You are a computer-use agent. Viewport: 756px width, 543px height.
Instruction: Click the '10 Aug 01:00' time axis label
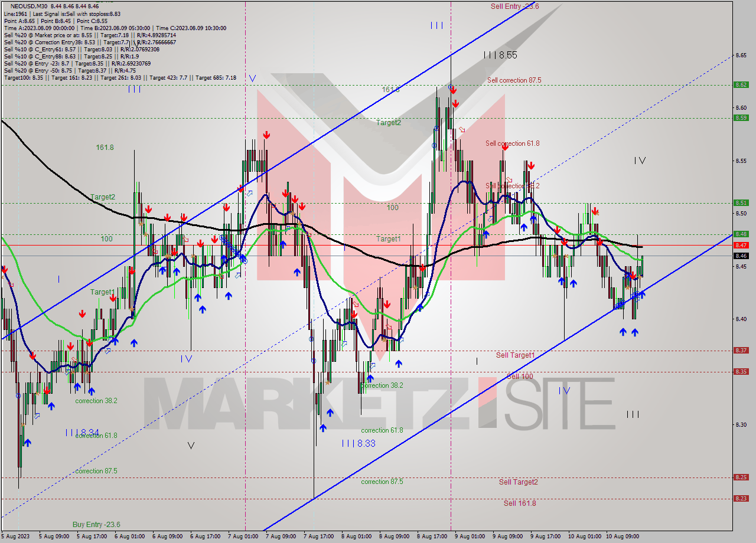click(584, 537)
